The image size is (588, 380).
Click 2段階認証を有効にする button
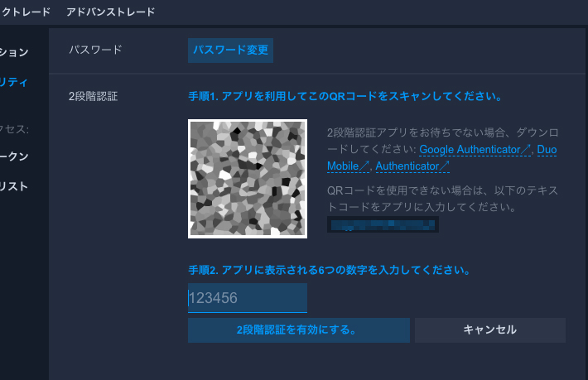299,330
